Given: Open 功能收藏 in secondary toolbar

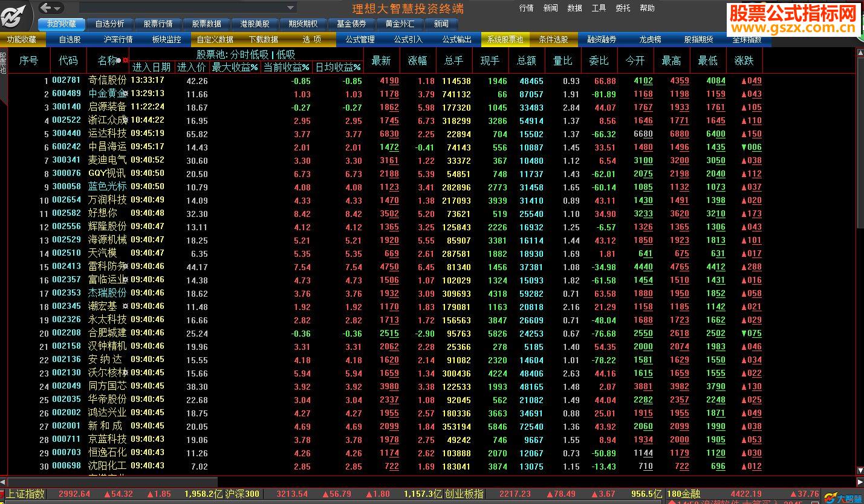Looking at the screenshot, I should pyautogui.click(x=22, y=39).
